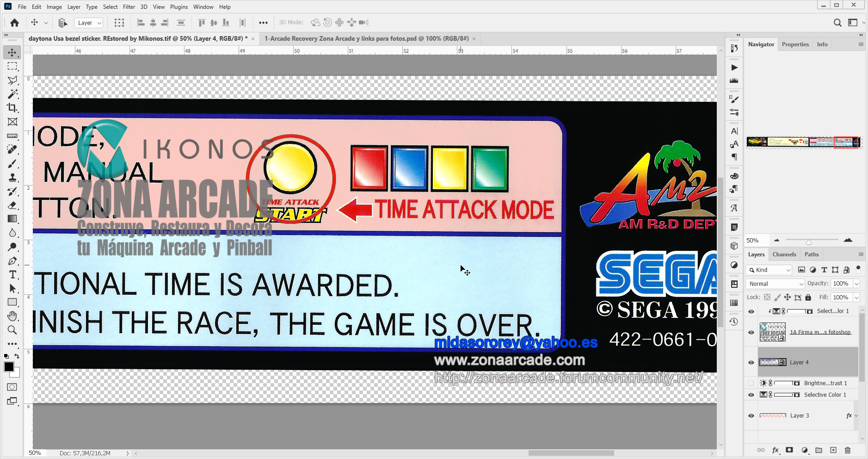868x459 pixels.
Task: Expand the Opacity value dropdown
Action: coord(856,284)
